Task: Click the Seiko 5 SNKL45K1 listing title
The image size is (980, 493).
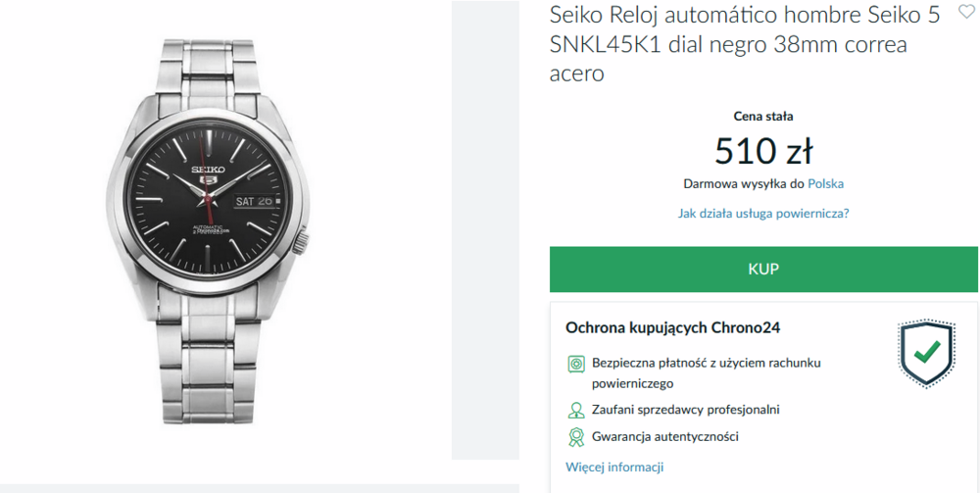Action: click(745, 44)
